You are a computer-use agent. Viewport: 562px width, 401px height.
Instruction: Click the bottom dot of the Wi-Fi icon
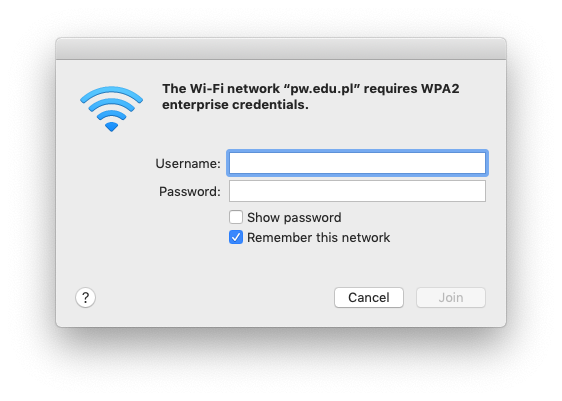111,127
